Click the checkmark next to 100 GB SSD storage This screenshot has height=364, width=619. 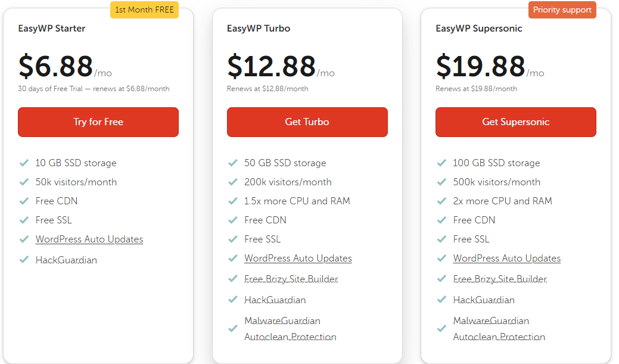pos(441,163)
